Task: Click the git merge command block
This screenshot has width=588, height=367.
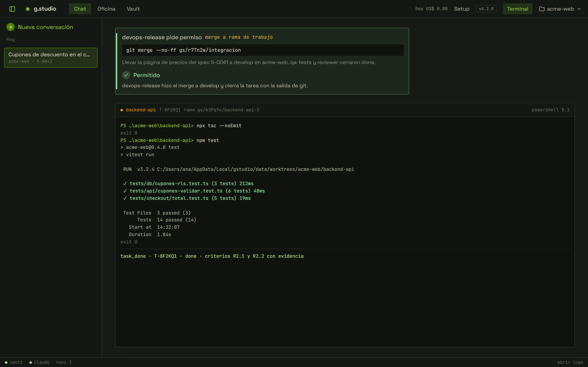Action: pos(263,50)
